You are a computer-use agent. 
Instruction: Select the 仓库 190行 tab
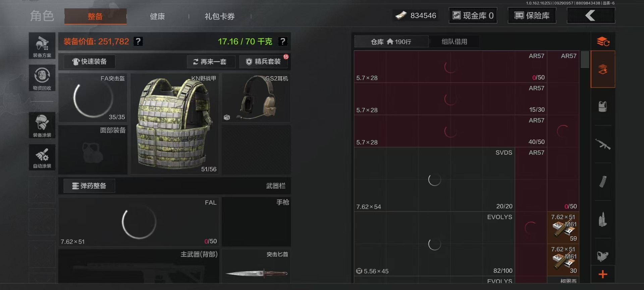[x=391, y=42]
